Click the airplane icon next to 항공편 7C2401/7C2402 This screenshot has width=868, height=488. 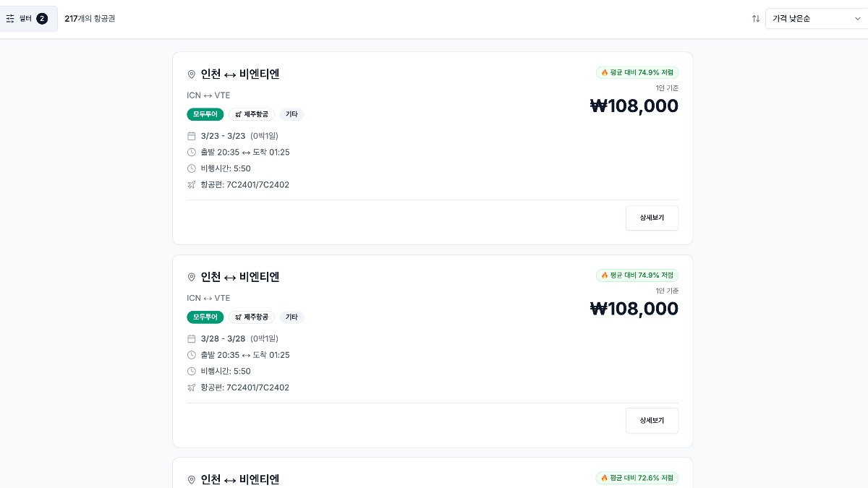click(192, 184)
